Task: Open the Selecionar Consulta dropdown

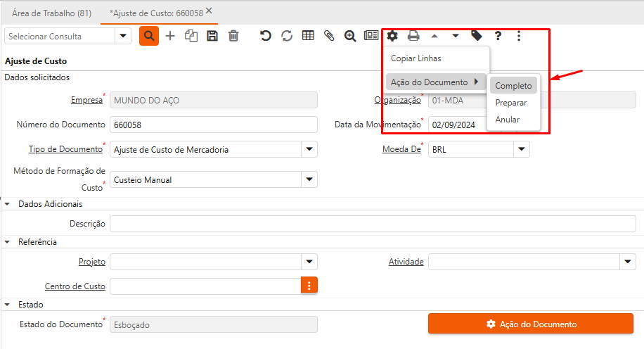Action: (123, 36)
